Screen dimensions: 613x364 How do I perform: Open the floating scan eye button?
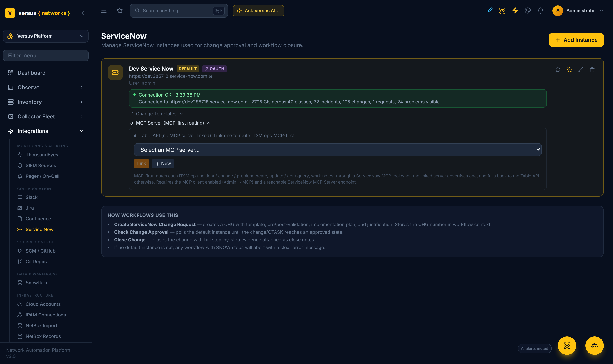click(567, 346)
